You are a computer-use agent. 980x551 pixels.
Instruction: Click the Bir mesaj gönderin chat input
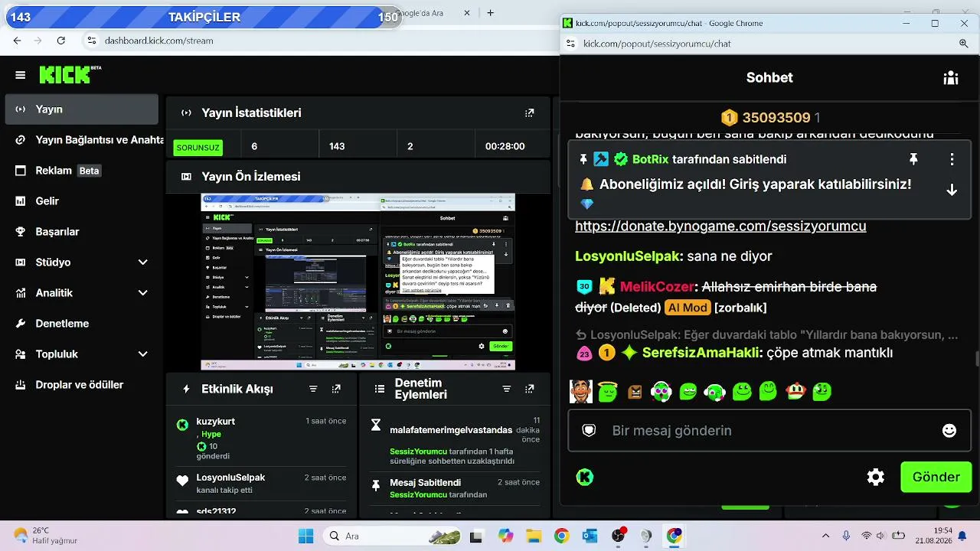click(769, 431)
